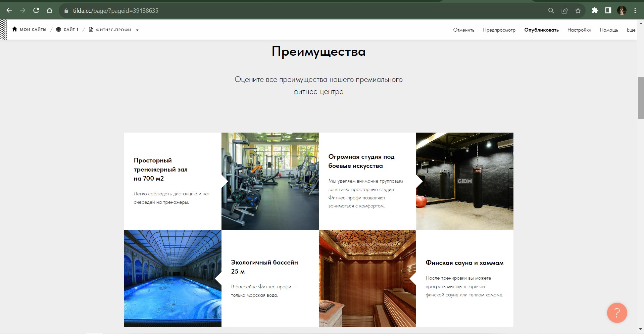Click text После тренировки вы можете

464,286
